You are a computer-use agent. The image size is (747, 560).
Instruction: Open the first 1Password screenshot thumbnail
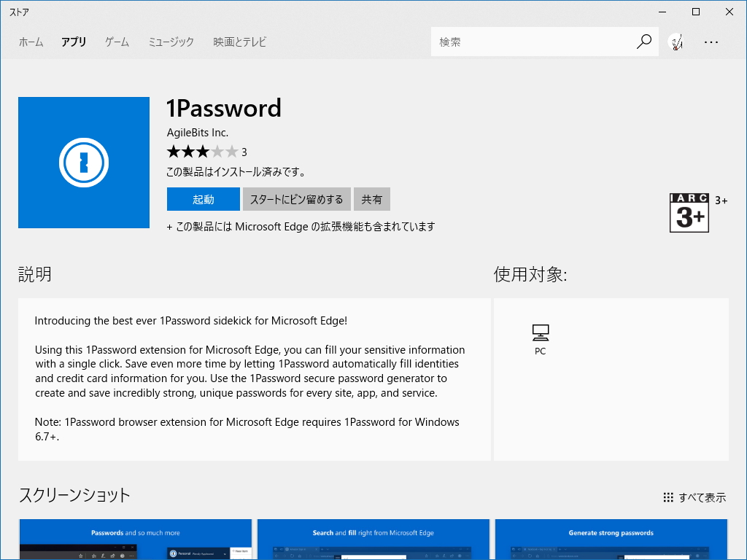136,539
